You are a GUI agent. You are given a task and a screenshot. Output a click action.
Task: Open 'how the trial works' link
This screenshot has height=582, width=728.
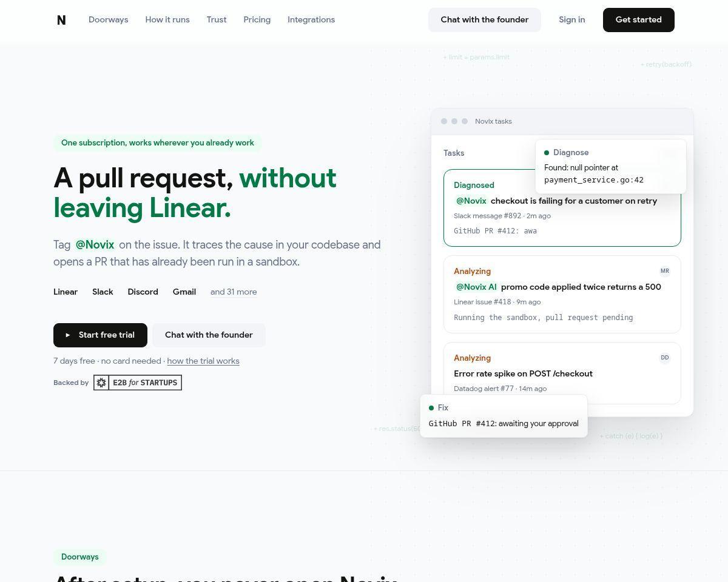(203, 361)
